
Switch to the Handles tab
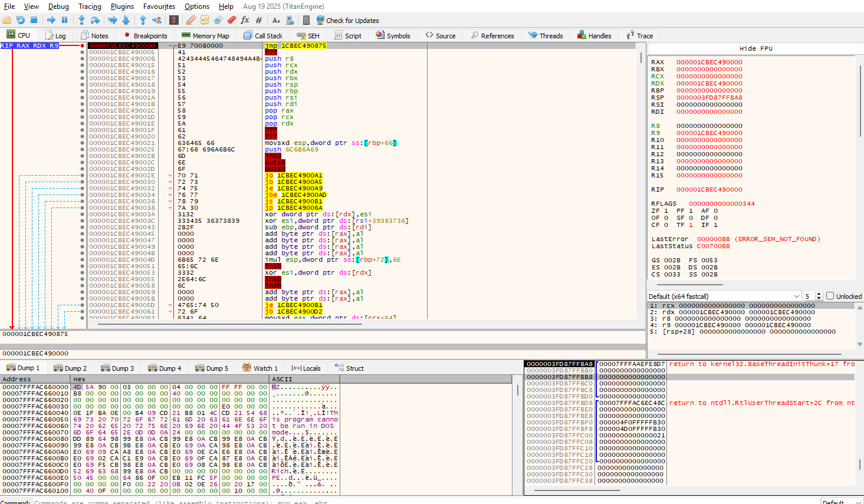(x=594, y=35)
